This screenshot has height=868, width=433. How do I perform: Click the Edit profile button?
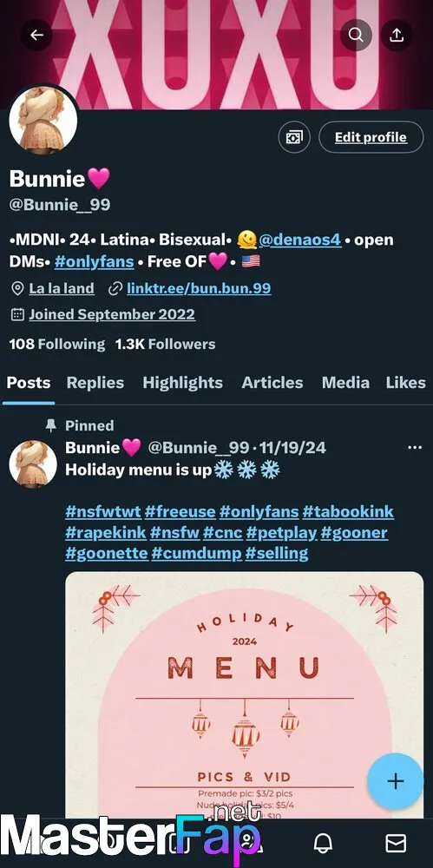371,137
